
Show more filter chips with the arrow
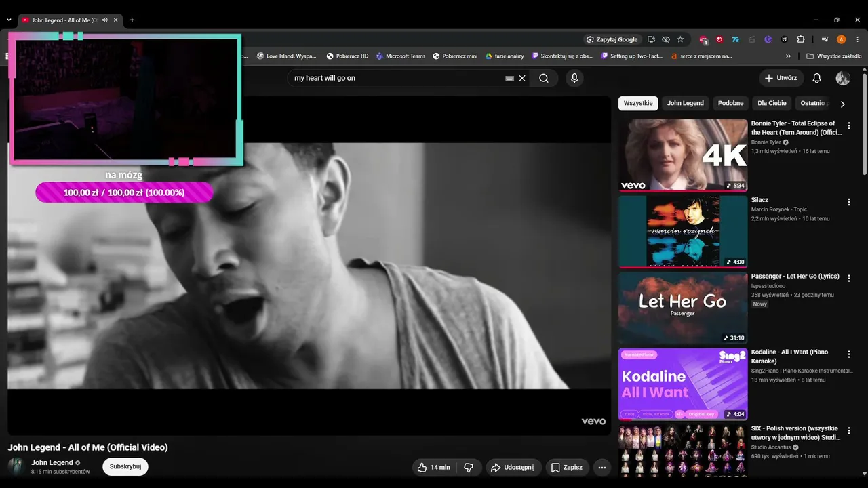pyautogui.click(x=842, y=104)
